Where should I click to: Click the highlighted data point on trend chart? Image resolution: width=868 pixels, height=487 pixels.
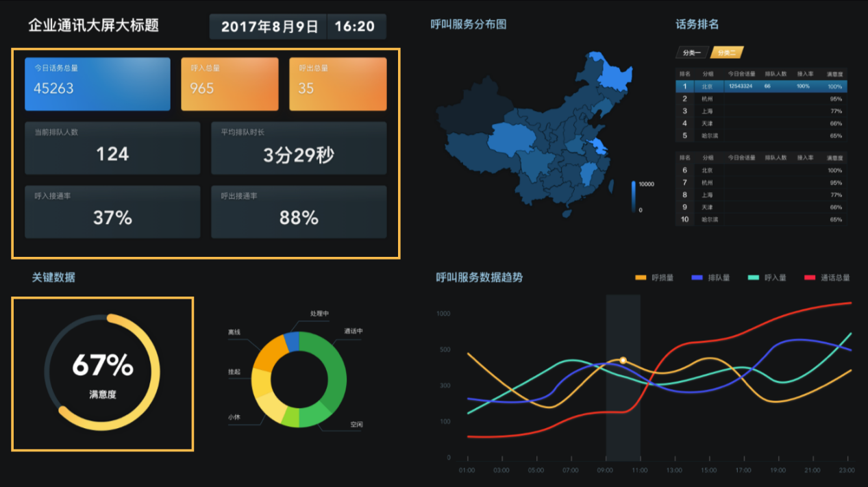(x=623, y=360)
